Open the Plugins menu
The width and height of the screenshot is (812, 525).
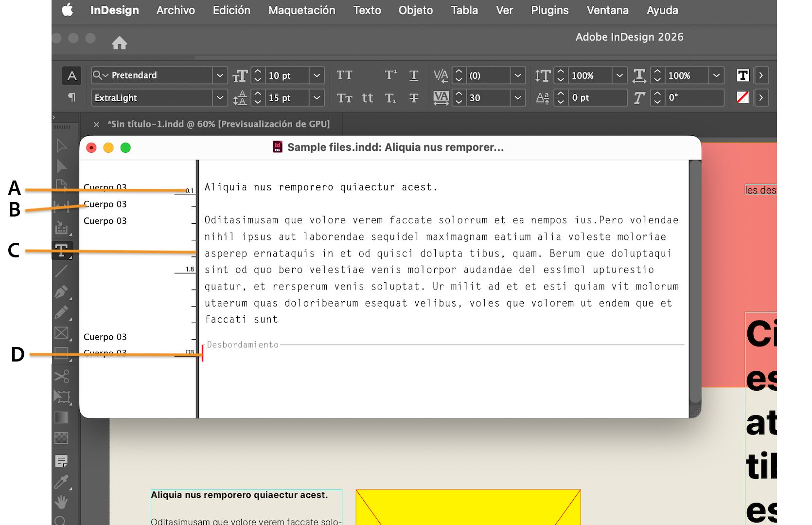click(550, 10)
